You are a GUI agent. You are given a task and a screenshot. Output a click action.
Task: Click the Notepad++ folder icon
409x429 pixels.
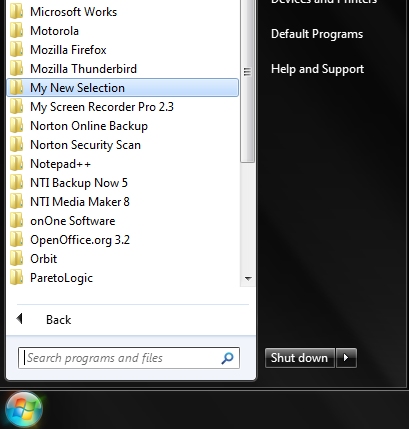pyautogui.click(x=16, y=164)
